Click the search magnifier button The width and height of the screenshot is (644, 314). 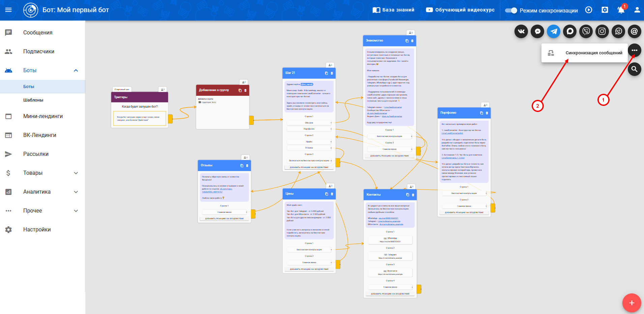click(x=635, y=69)
